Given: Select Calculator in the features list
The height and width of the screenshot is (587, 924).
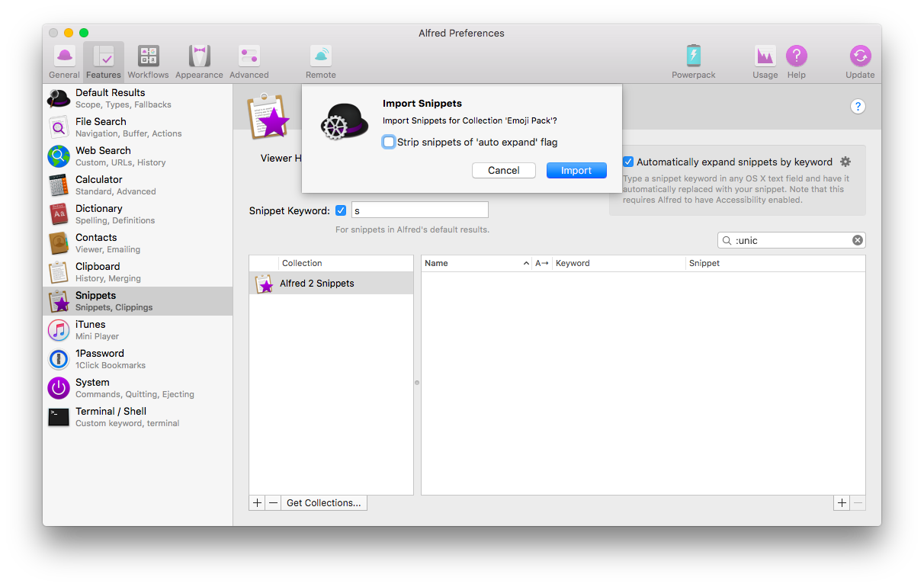Looking at the screenshot, I should 138,185.
